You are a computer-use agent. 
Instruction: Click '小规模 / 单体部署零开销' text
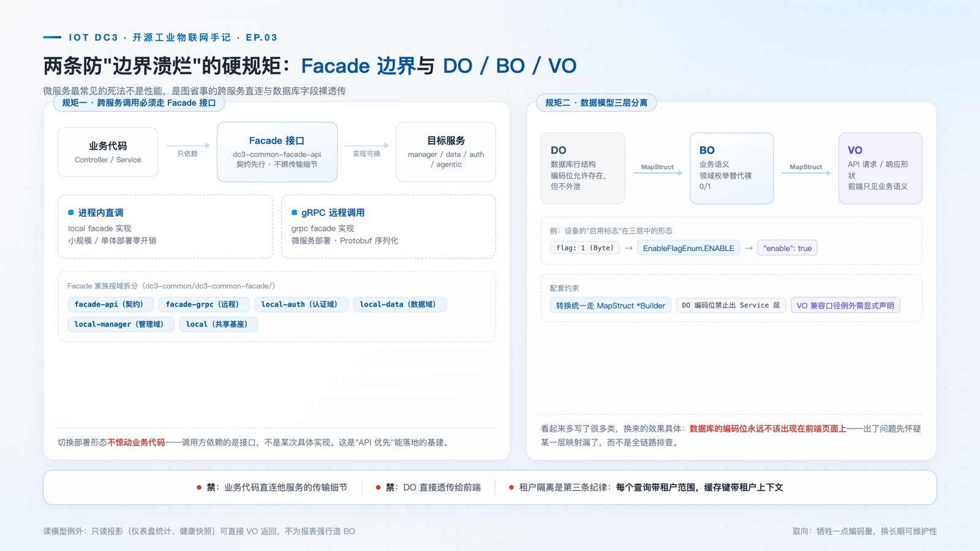[112, 241]
